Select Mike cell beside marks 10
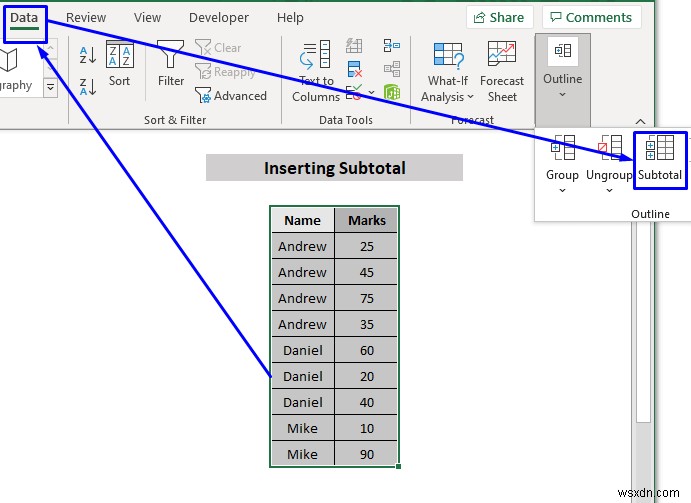This screenshot has width=691, height=503. click(x=303, y=428)
